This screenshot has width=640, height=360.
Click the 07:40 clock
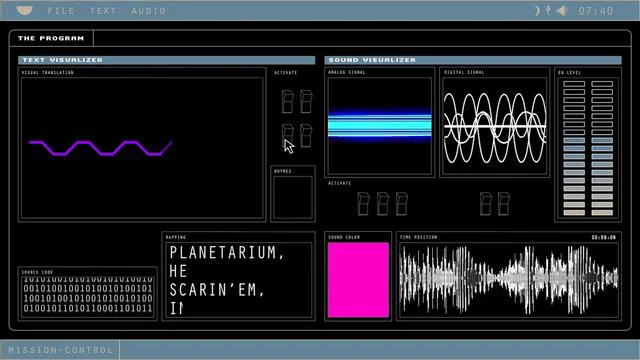(x=596, y=11)
